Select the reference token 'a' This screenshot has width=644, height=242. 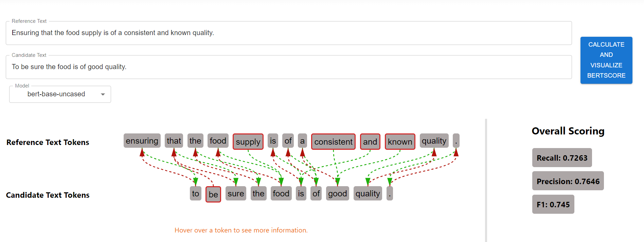coord(302,141)
